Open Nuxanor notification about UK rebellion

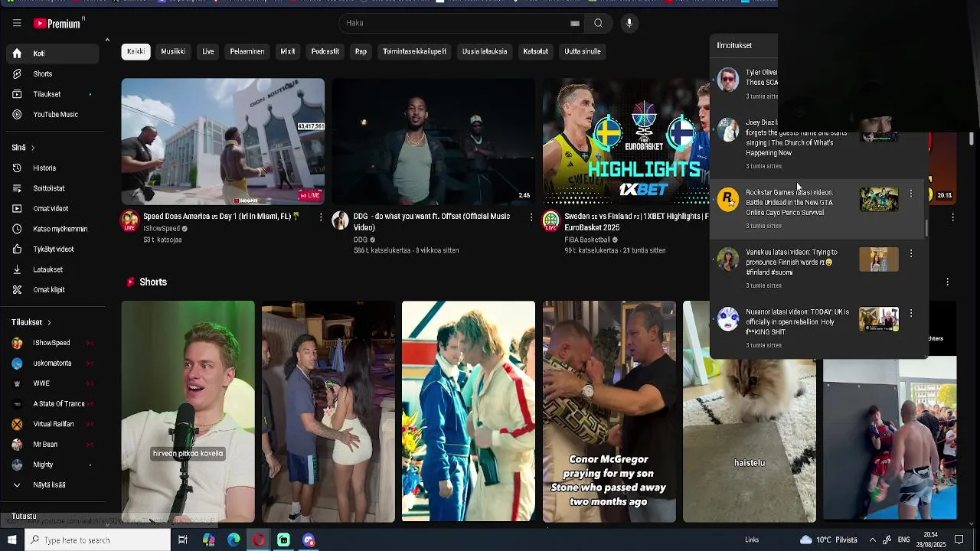(x=817, y=328)
